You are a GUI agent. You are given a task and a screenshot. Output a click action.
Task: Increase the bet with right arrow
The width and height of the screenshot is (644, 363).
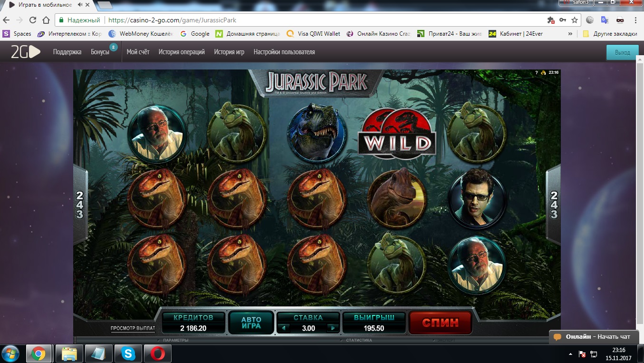coord(333,328)
